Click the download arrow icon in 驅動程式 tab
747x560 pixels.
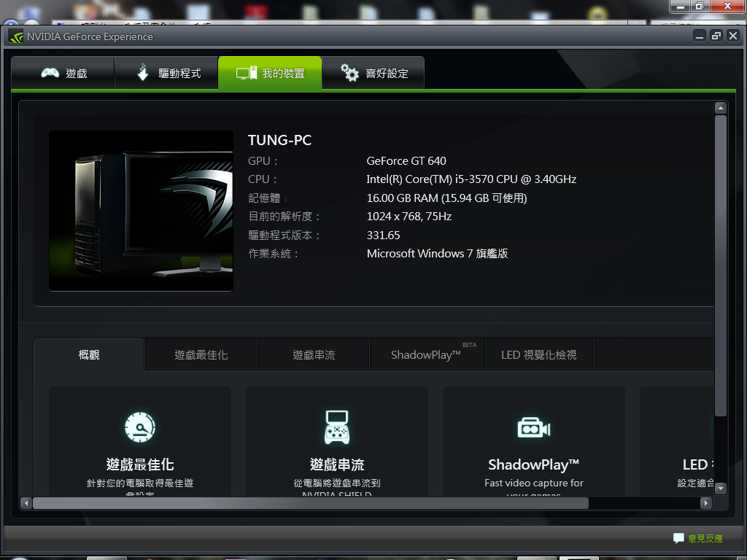(x=142, y=72)
